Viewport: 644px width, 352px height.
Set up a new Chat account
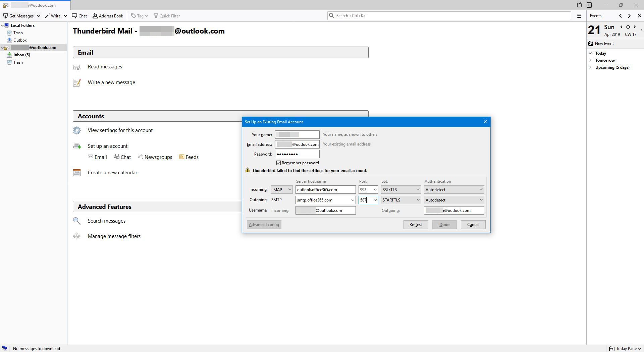(x=122, y=157)
